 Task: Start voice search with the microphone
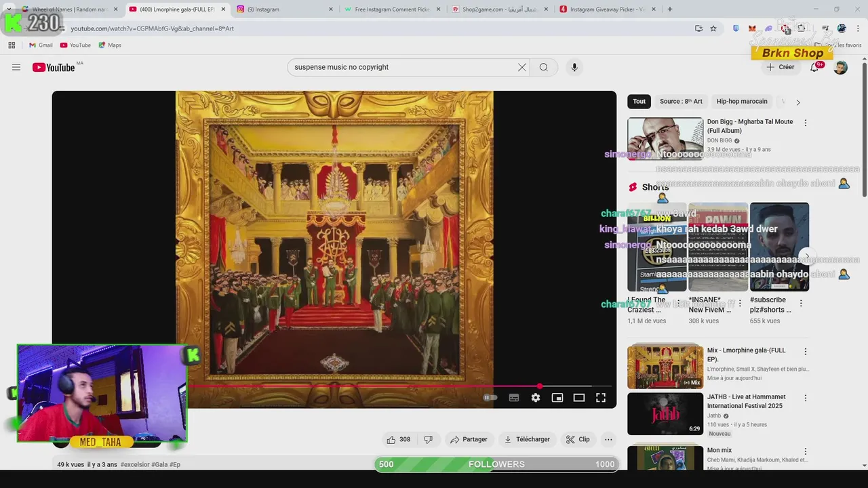pos(574,67)
